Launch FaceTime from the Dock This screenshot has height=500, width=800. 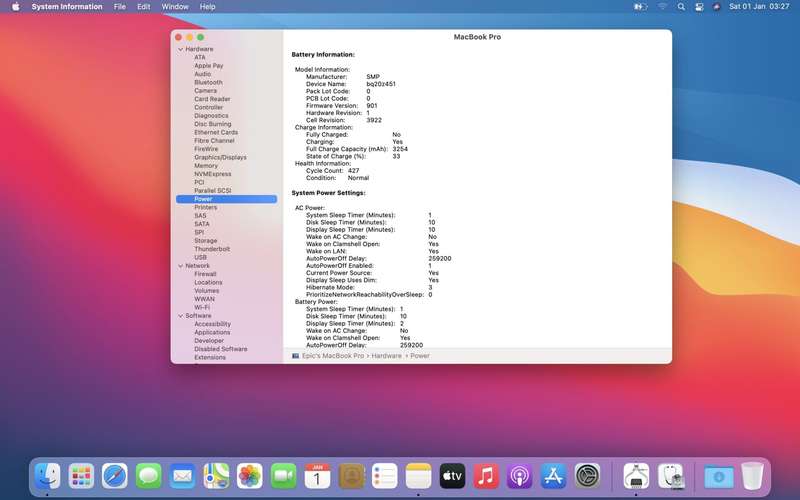click(x=283, y=476)
